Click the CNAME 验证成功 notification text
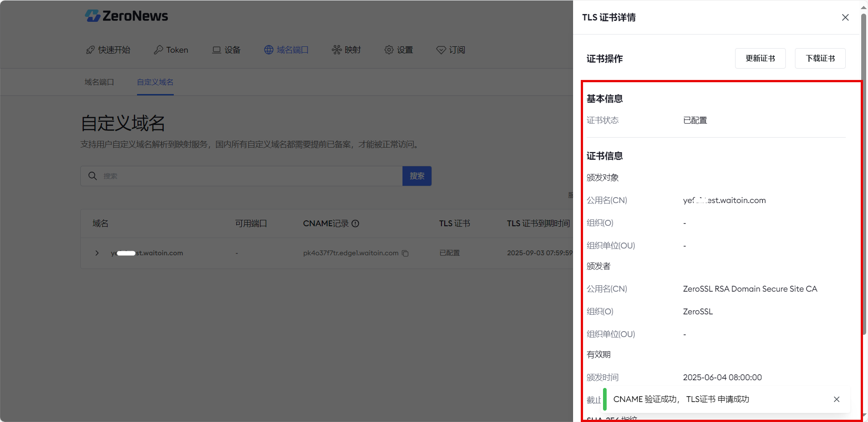Image resolution: width=868 pixels, height=422 pixels. click(x=681, y=399)
